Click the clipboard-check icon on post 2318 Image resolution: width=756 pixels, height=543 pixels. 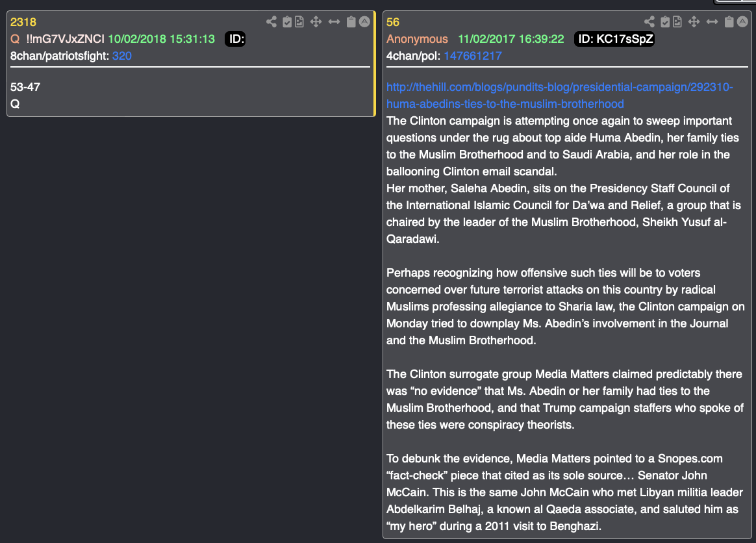click(287, 21)
